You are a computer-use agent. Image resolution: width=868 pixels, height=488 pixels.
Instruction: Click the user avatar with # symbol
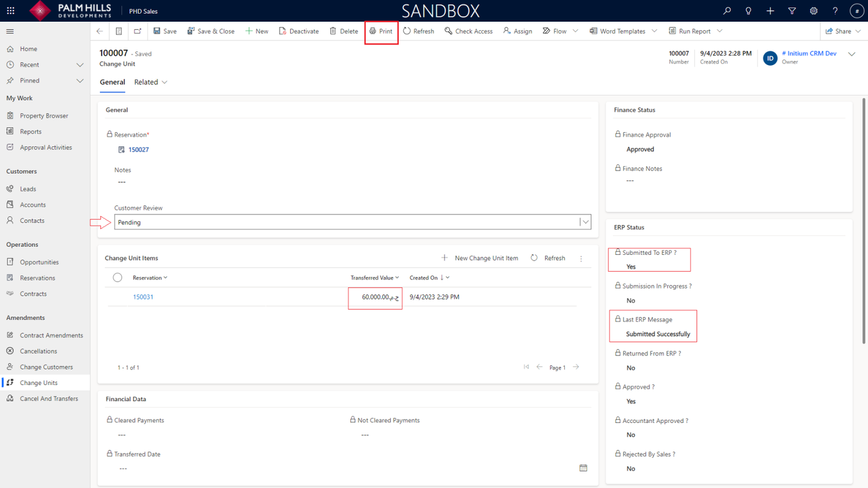[x=856, y=11]
